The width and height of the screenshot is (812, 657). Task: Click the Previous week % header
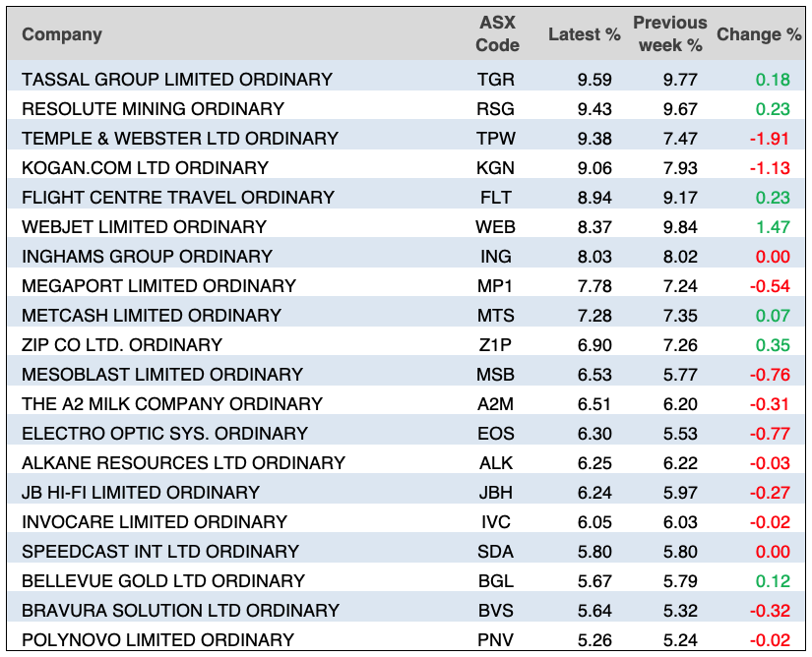[669, 34]
